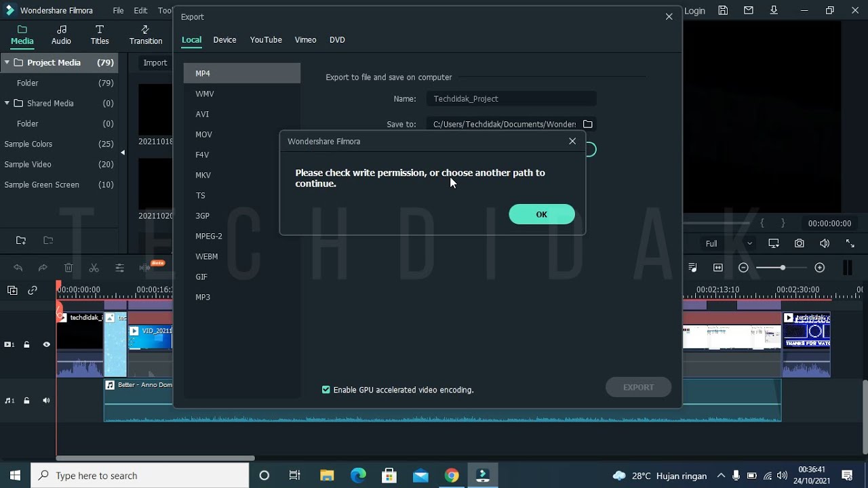Click the Split scissors icon
This screenshot has width=868, height=488.
coord(94,268)
